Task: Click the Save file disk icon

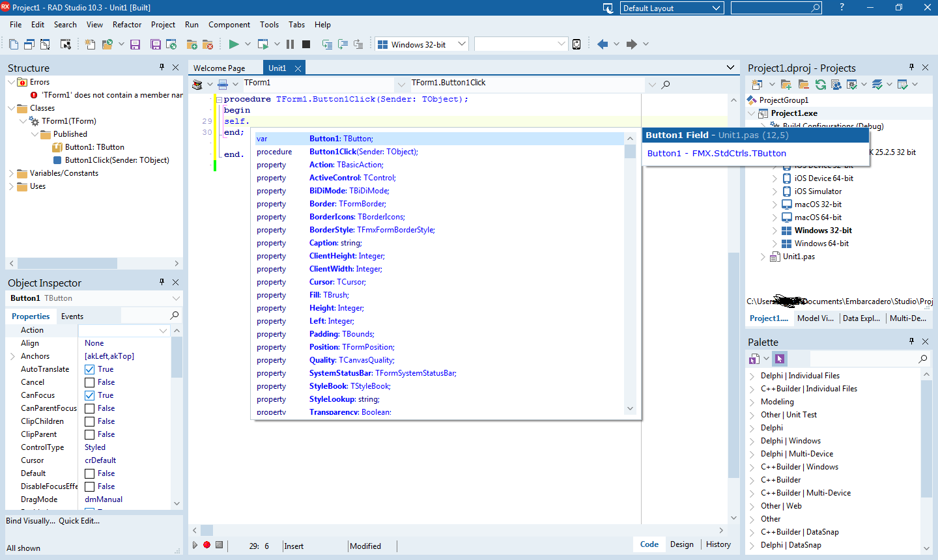Action: pos(135,44)
